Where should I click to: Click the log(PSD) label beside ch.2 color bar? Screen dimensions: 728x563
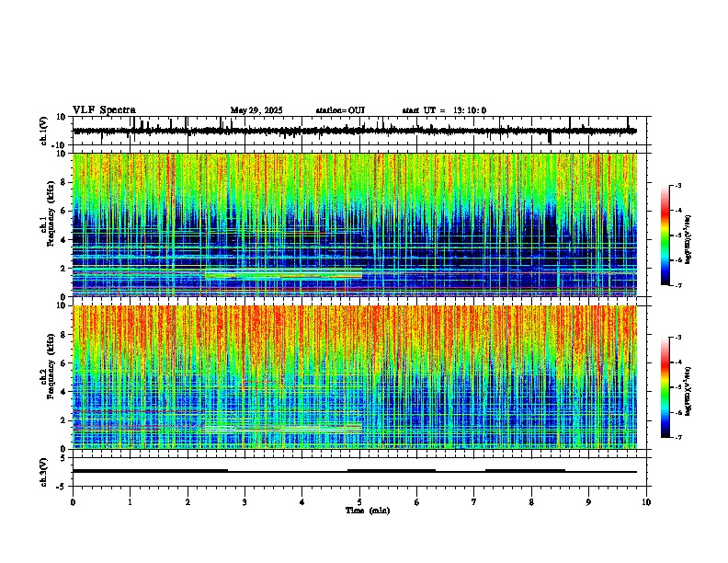[x=688, y=391]
